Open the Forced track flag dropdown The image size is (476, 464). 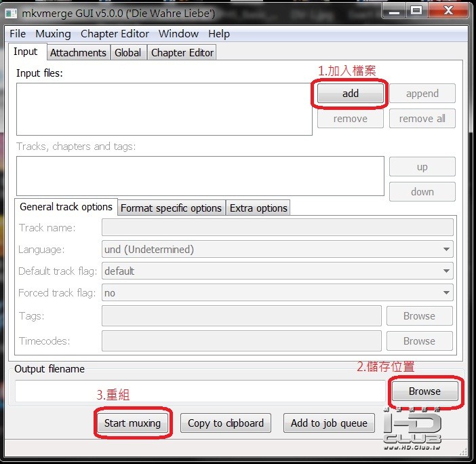(x=277, y=292)
